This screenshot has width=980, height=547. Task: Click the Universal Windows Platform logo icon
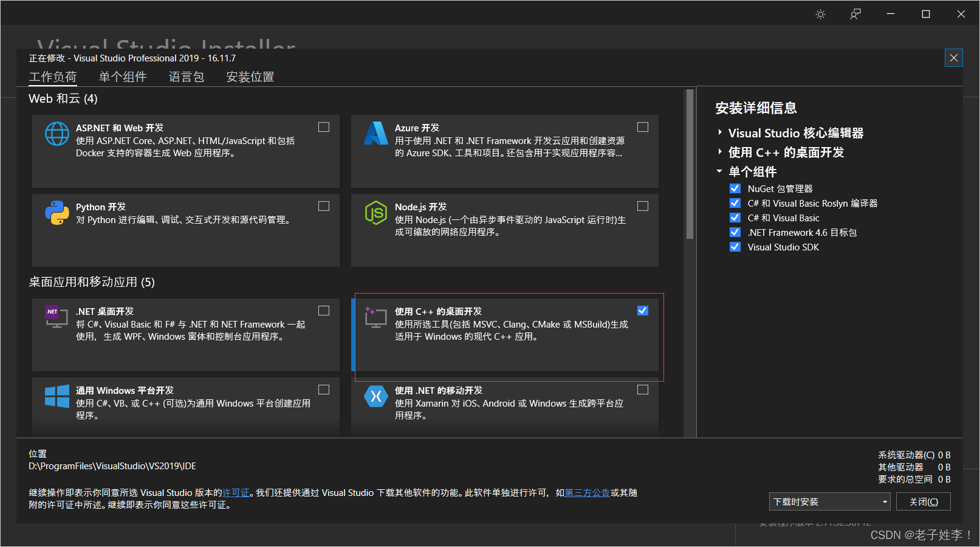57,396
